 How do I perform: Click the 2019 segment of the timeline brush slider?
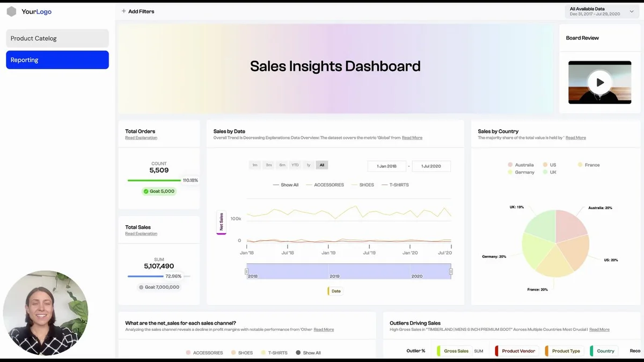(x=334, y=275)
